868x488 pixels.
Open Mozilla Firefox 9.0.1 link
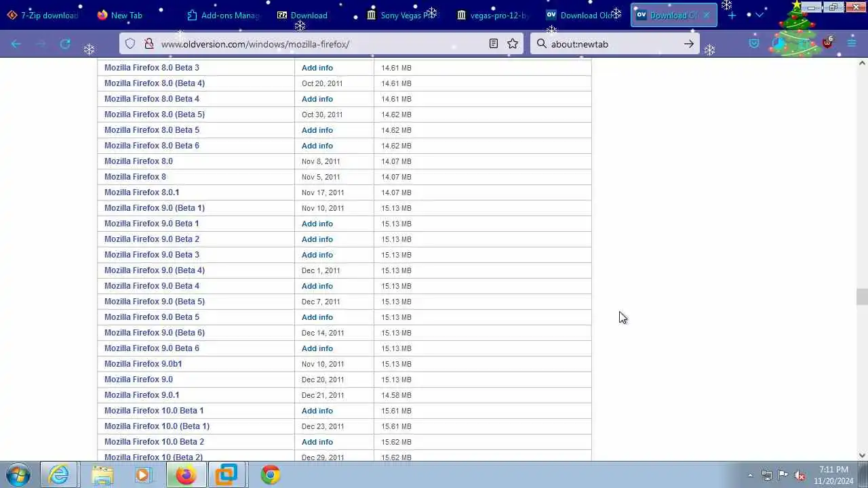[142, 395]
